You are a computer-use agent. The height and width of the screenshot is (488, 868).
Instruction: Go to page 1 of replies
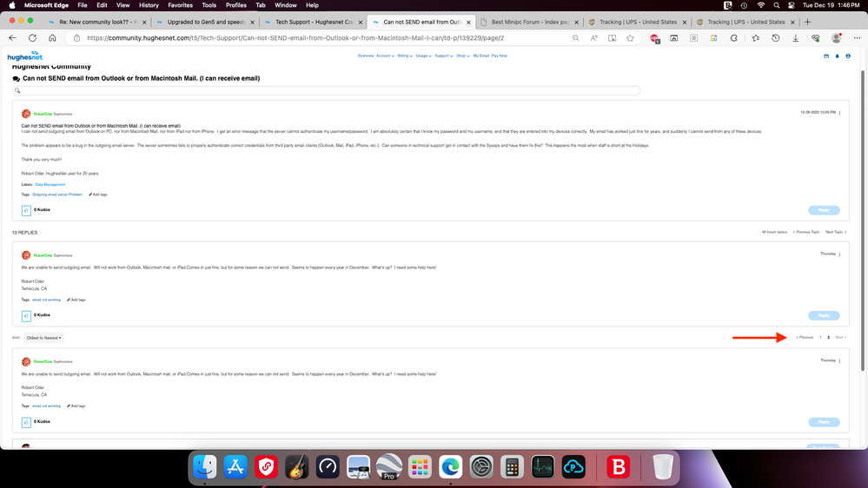pos(820,337)
